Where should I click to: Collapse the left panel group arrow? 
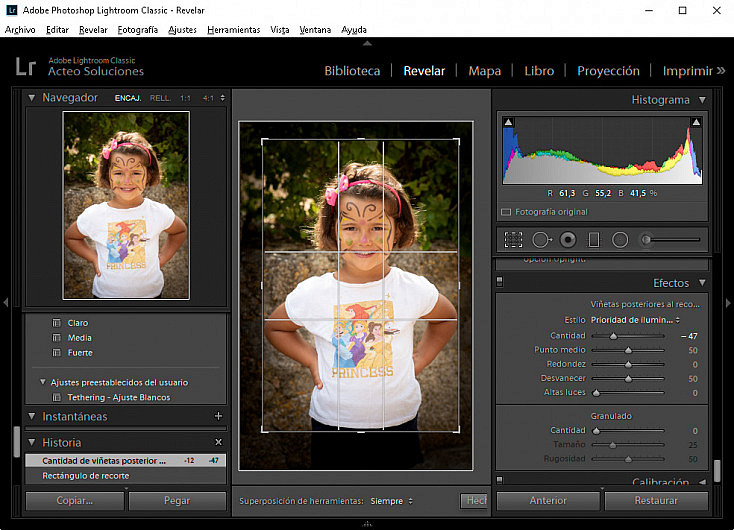tap(6, 302)
